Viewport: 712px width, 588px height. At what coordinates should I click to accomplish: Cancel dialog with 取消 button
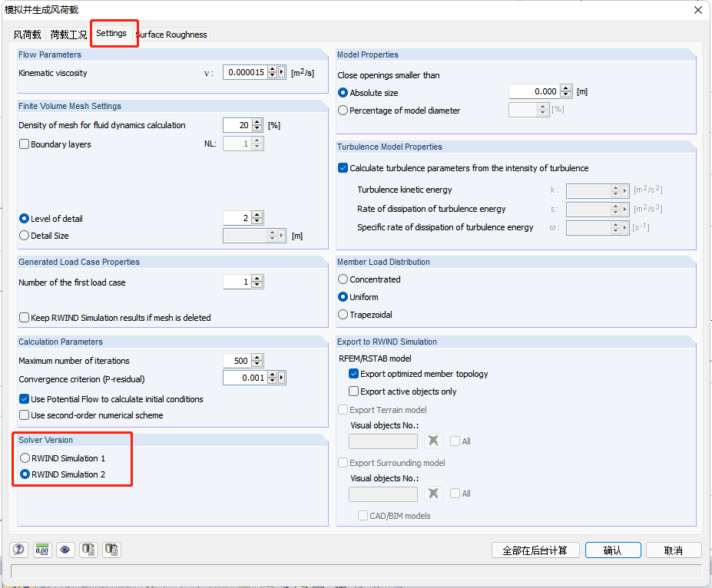click(x=674, y=550)
